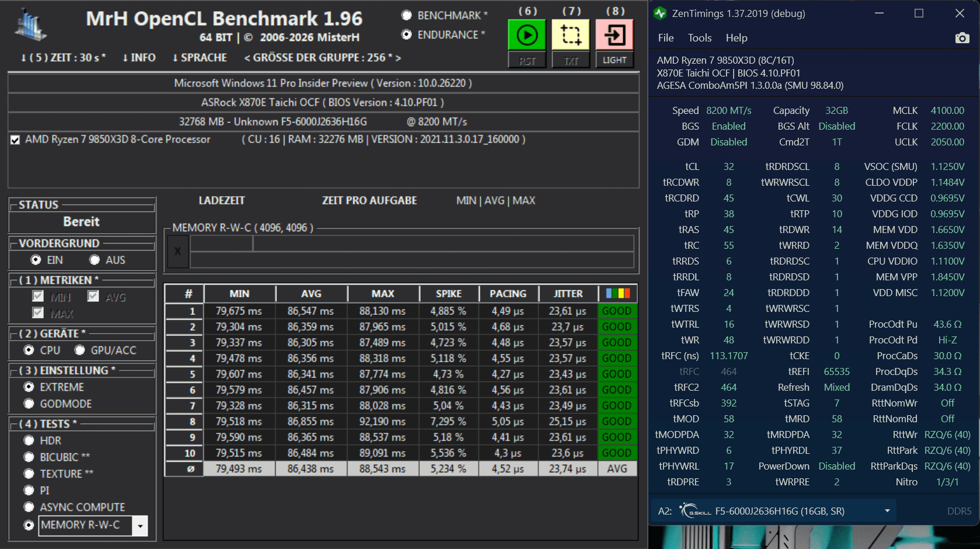Click the X box in Memory R-W-C panel
The height and width of the screenshot is (549, 980).
(178, 251)
